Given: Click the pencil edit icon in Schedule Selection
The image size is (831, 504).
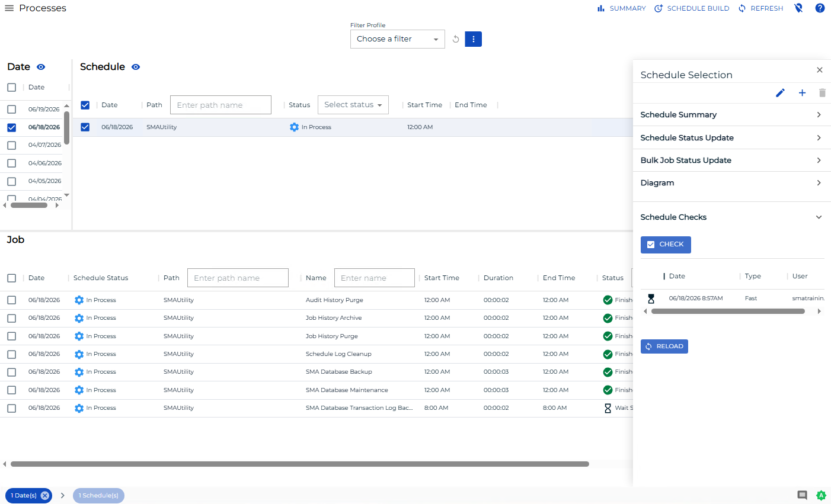Looking at the screenshot, I should pyautogui.click(x=781, y=93).
